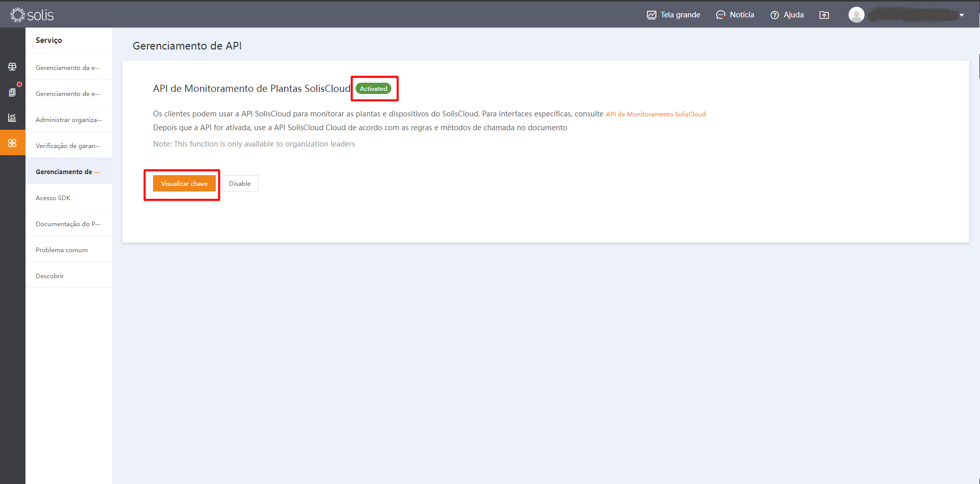The height and width of the screenshot is (484, 980).
Task: Open API de Monitoramento SolisCloud link
Action: pos(656,114)
